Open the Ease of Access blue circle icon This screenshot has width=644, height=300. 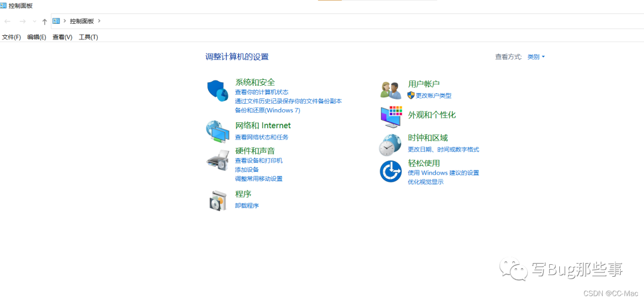point(391,171)
